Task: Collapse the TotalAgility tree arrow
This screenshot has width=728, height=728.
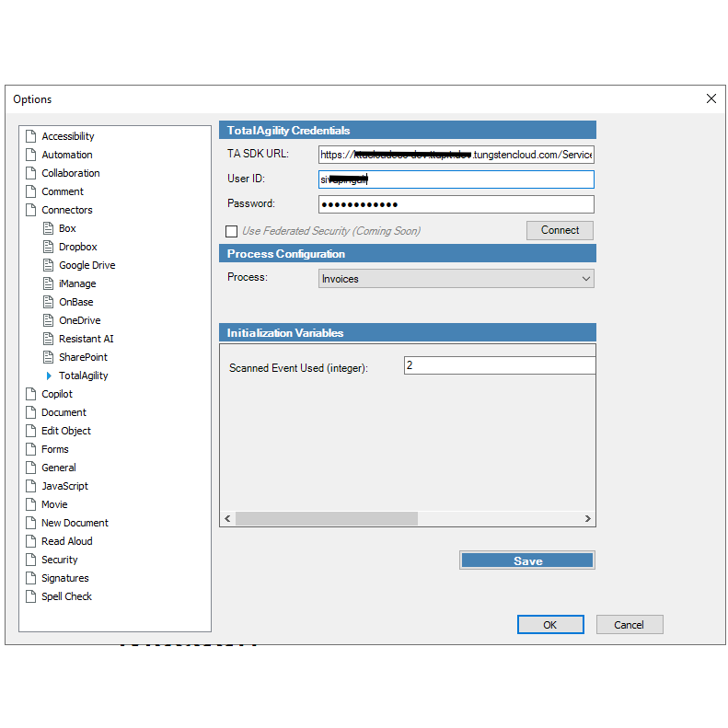Action: point(50,376)
